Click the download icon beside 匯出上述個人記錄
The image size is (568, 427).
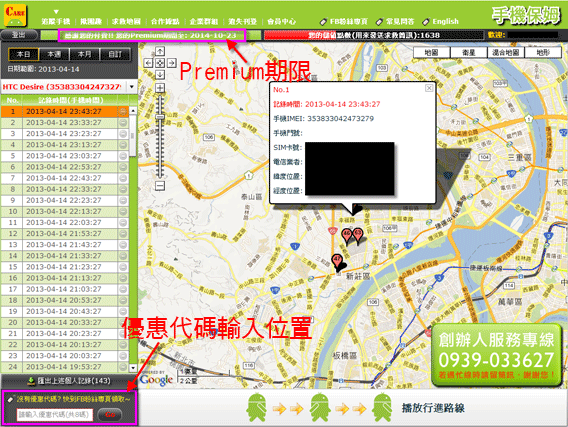[31, 381]
